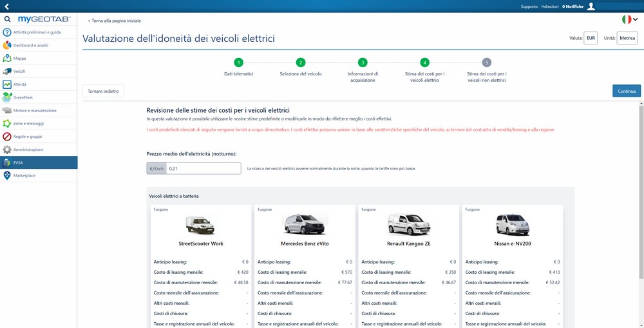Open the Veicoli truck icon
Screen dimensions: 644x328
point(7,71)
